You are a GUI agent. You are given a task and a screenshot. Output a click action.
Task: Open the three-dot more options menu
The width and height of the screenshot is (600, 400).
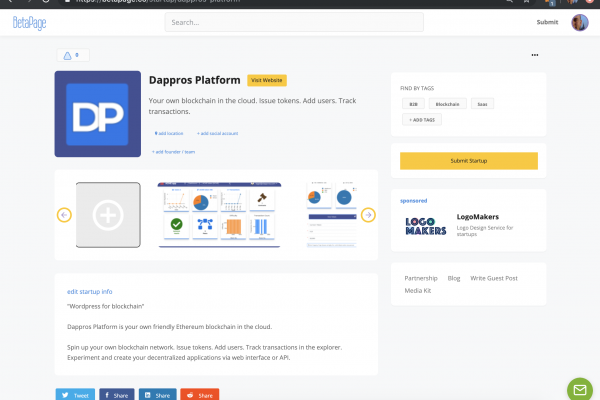(535, 55)
